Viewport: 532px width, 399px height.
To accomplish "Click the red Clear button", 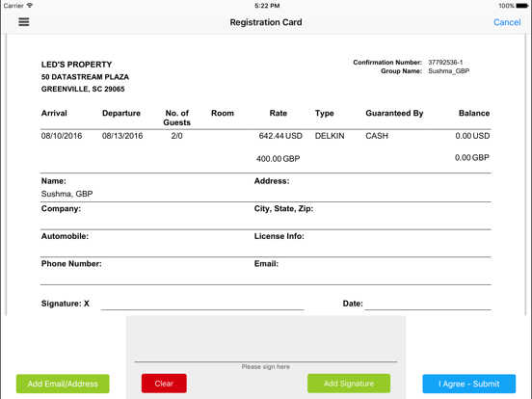I will tap(164, 384).
